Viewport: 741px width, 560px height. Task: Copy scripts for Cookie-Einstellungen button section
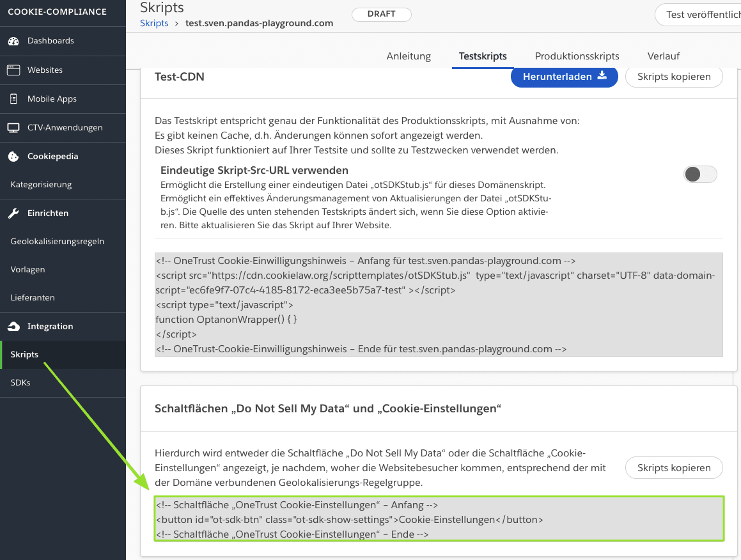tap(674, 468)
